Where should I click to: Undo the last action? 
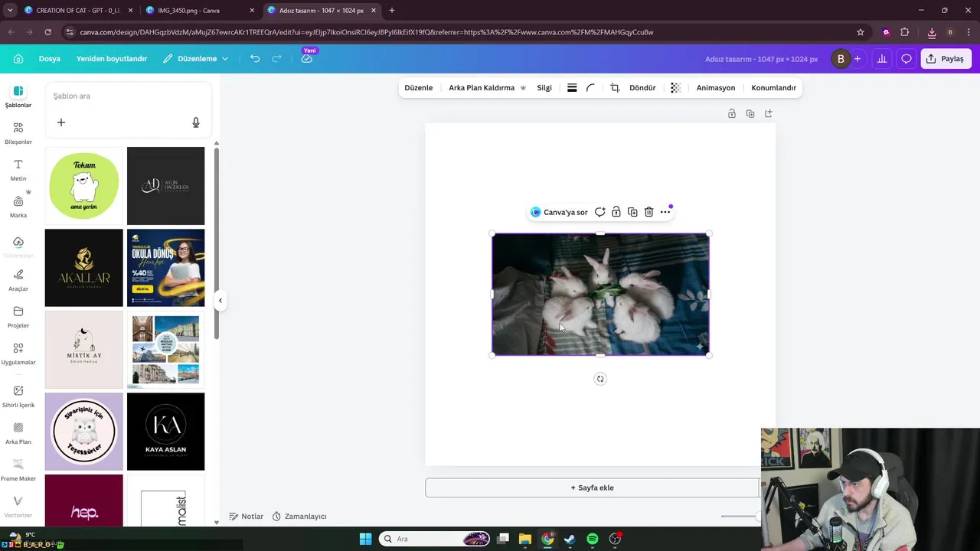pyautogui.click(x=255, y=59)
